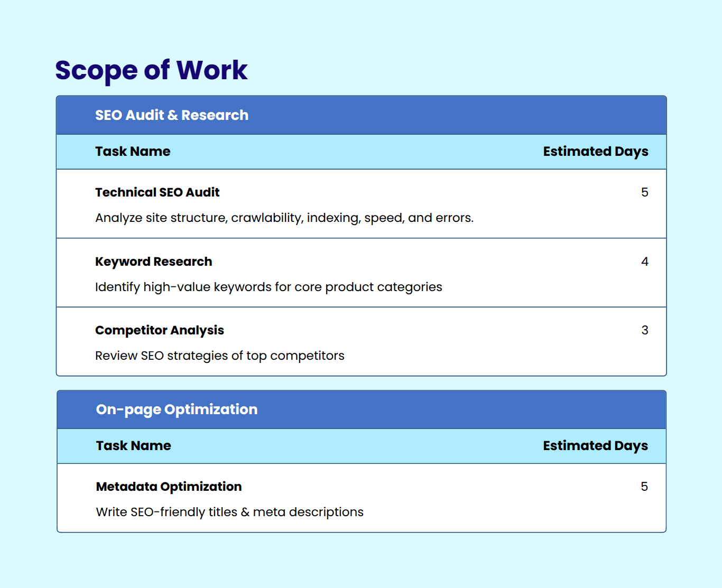
Task: Click the Estimated Days header under On-page Optimization
Action: click(596, 446)
